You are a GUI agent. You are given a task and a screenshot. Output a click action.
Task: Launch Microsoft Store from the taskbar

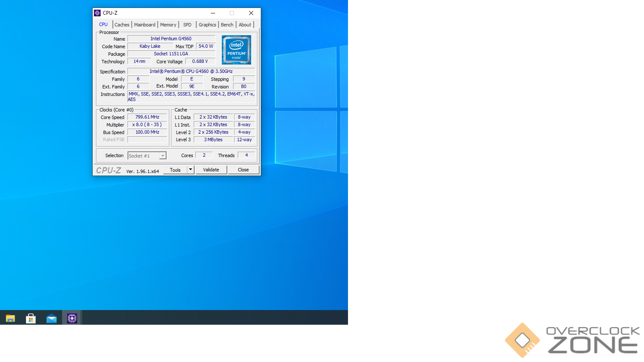(31, 318)
